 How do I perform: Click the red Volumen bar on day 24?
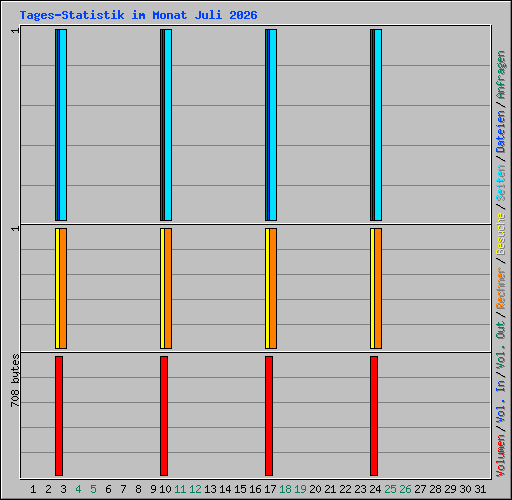point(374,416)
